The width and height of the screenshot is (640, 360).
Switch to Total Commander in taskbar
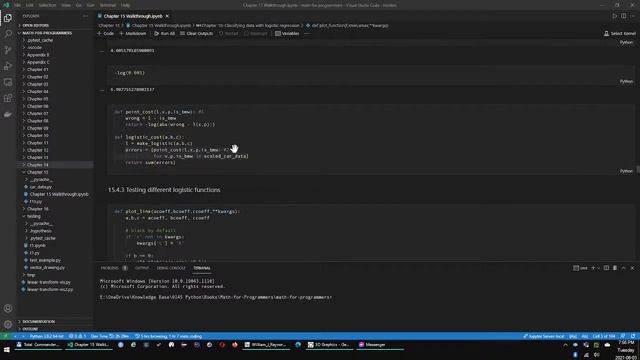pyautogui.click(x=38, y=345)
